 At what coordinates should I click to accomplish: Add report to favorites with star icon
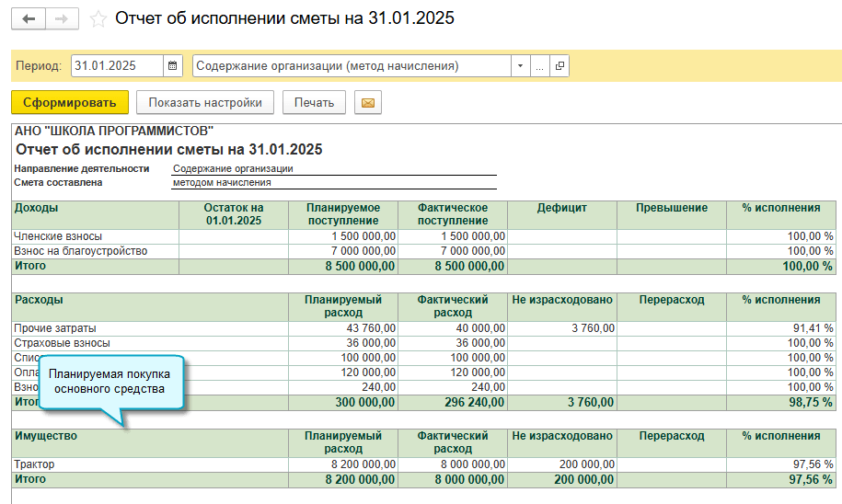click(x=98, y=19)
